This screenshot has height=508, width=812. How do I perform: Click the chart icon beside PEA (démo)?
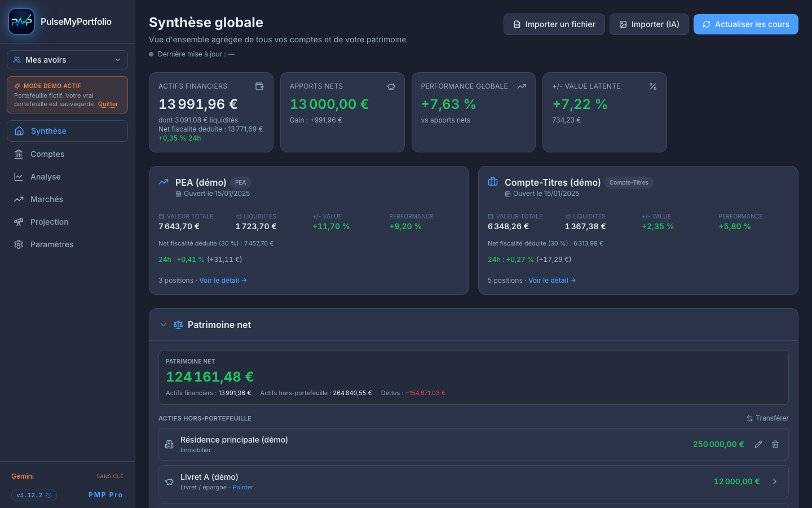click(x=164, y=182)
